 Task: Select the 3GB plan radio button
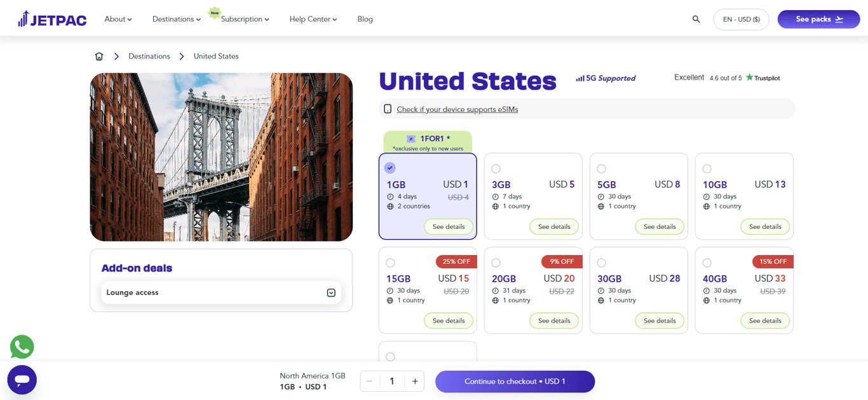(x=496, y=169)
